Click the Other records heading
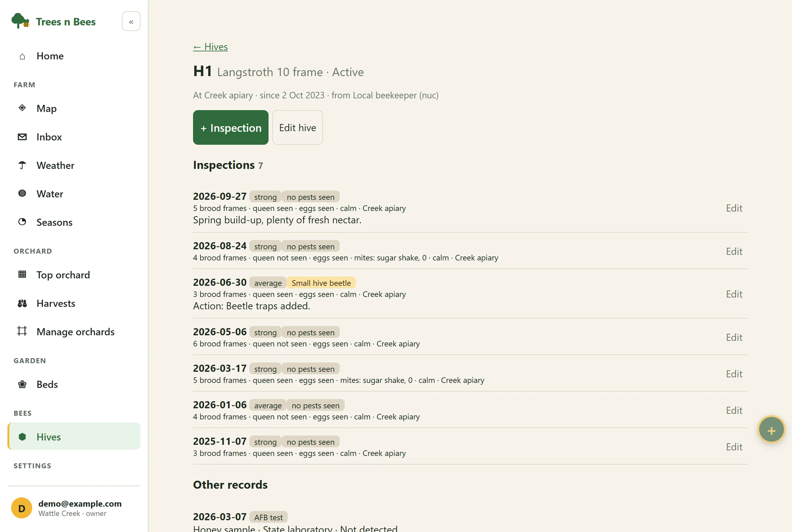This screenshot has width=792, height=532. (x=230, y=485)
